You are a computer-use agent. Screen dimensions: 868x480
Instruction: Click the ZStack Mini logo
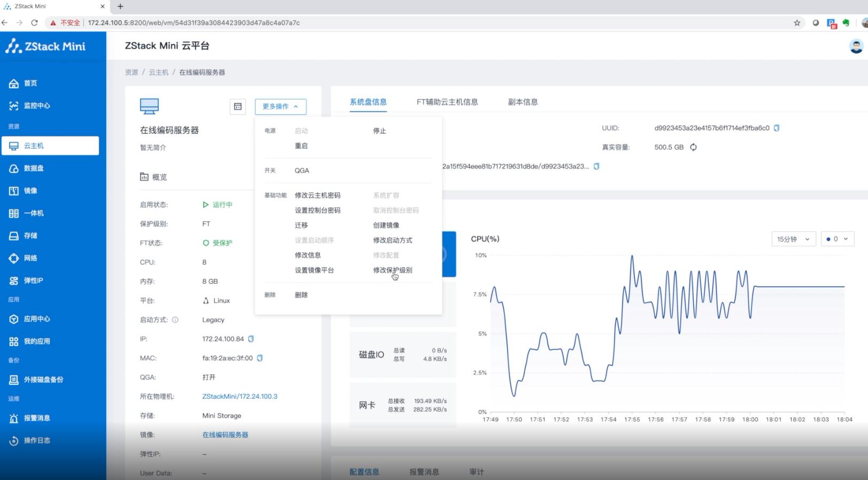tap(46, 47)
